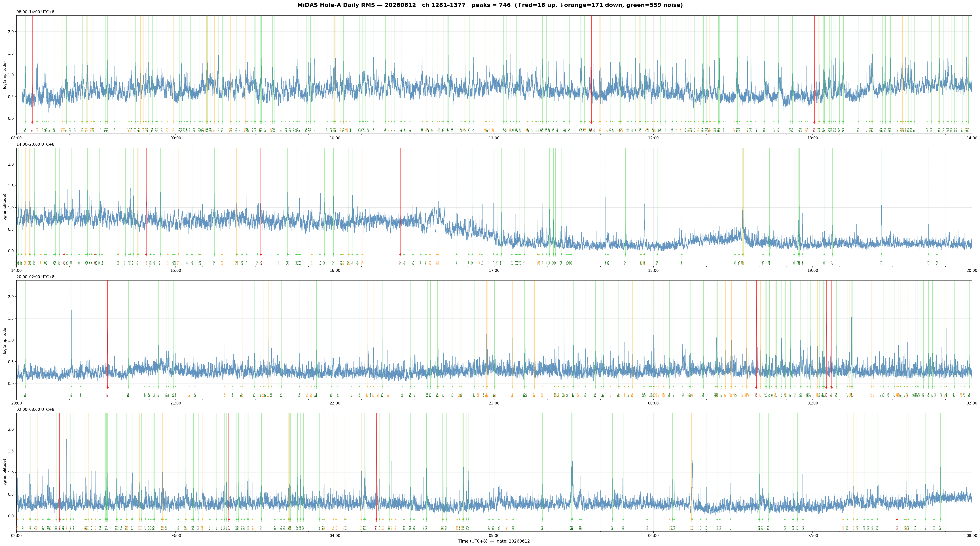Click the 11:00 time tick label
Image resolution: width=980 pixels, height=546 pixels.
click(x=494, y=138)
